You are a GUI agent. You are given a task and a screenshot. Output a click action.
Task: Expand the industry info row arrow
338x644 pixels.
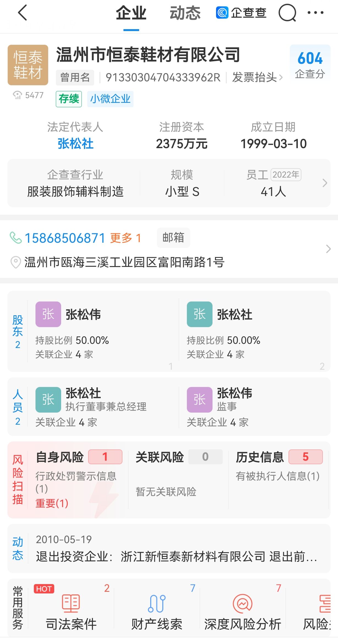[x=325, y=183]
